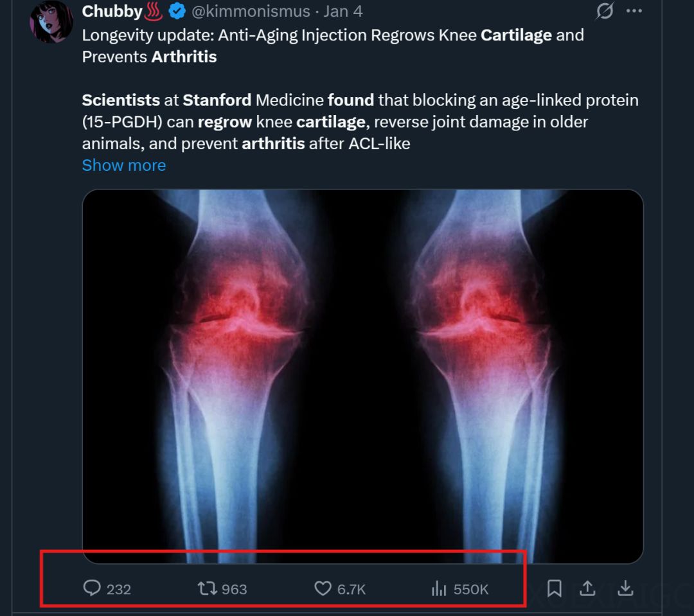Click the @kimmonismus handle
Screen dimensions: 694x616
coord(251,12)
